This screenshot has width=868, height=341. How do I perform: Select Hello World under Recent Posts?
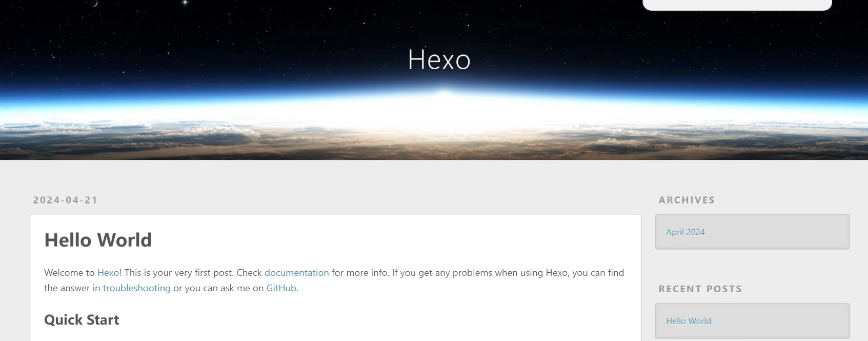pyautogui.click(x=688, y=321)
